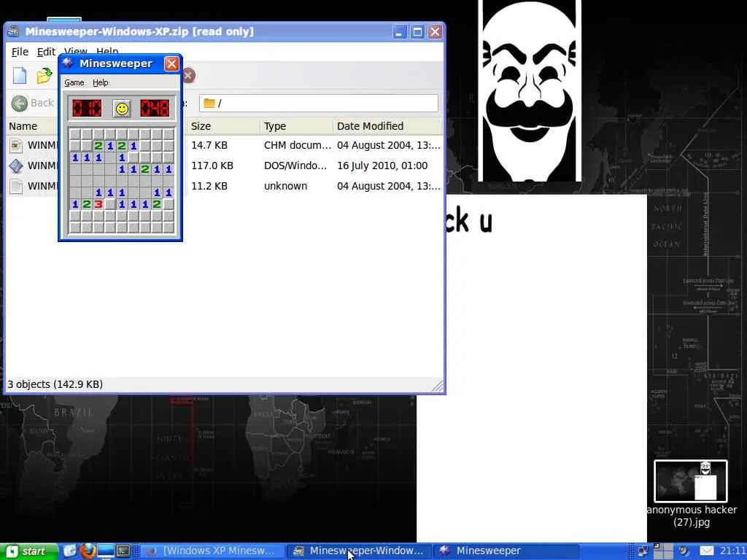Click the red 3 tile in Minesweeper
747x560 pixels.
pos(98,204)
